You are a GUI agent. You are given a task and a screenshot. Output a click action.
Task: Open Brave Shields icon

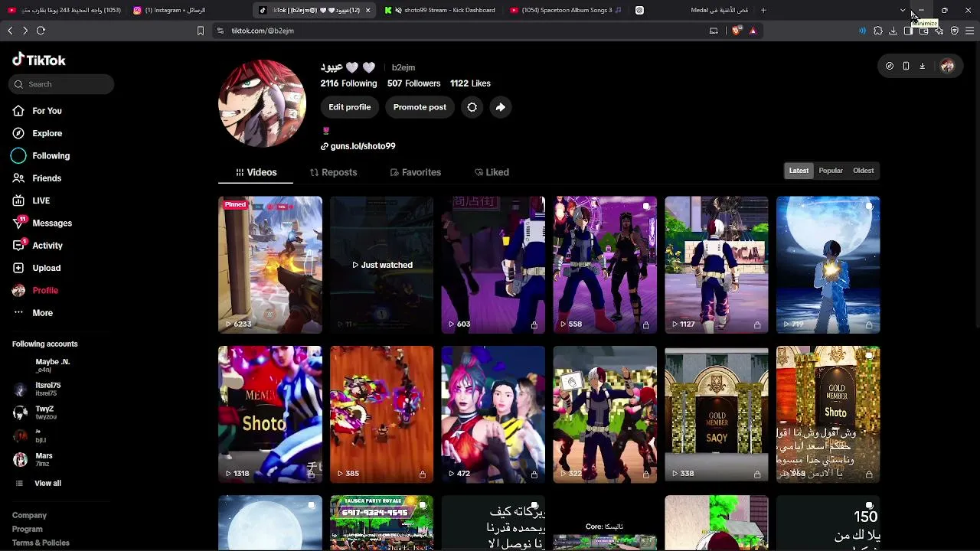[x=737, y=31]
